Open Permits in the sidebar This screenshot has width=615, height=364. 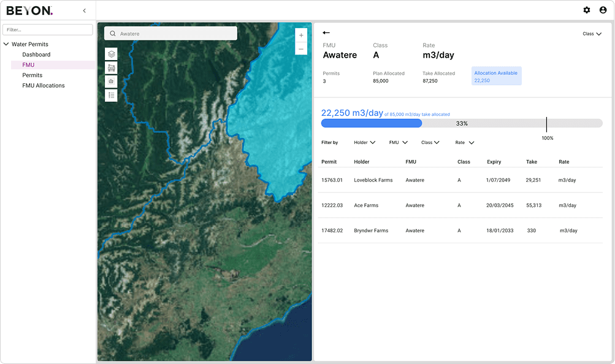[32, 75]
